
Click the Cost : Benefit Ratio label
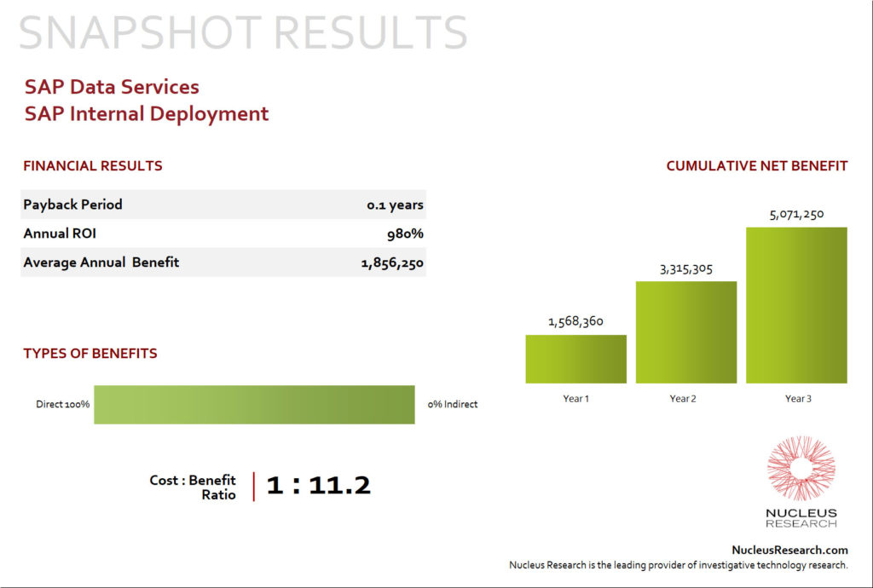coord(192,487)
